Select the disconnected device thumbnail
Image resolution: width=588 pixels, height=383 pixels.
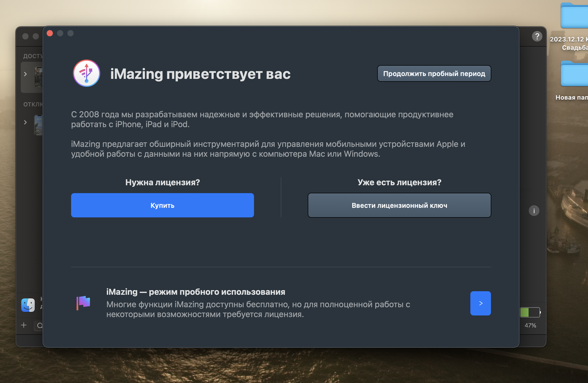pos(38,125)
